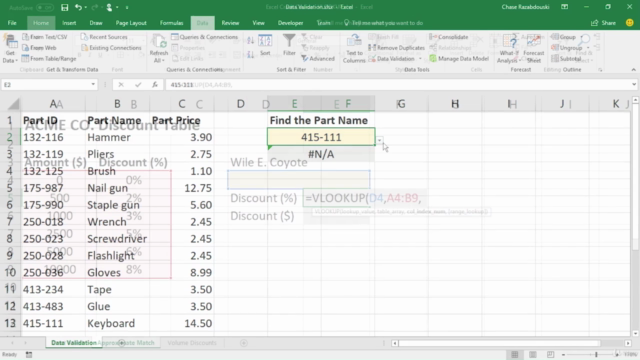
Task: Open Manage Data Model
Action: pos(459,59)
